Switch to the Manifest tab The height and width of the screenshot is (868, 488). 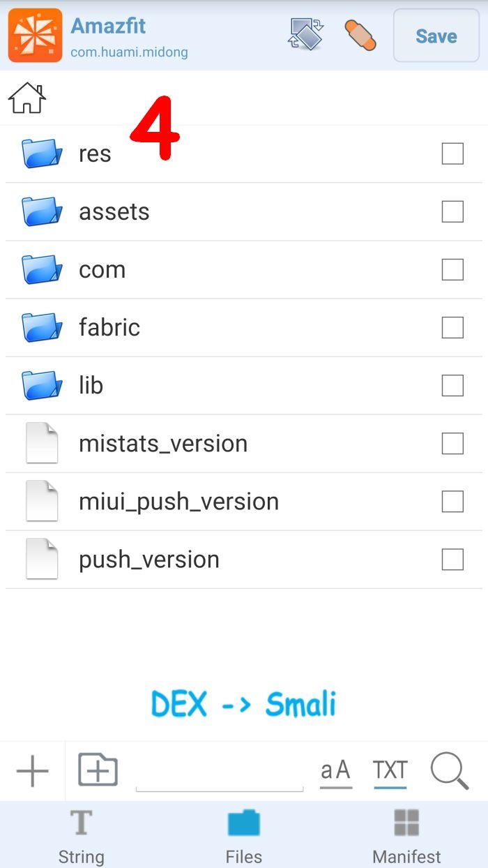406,836
